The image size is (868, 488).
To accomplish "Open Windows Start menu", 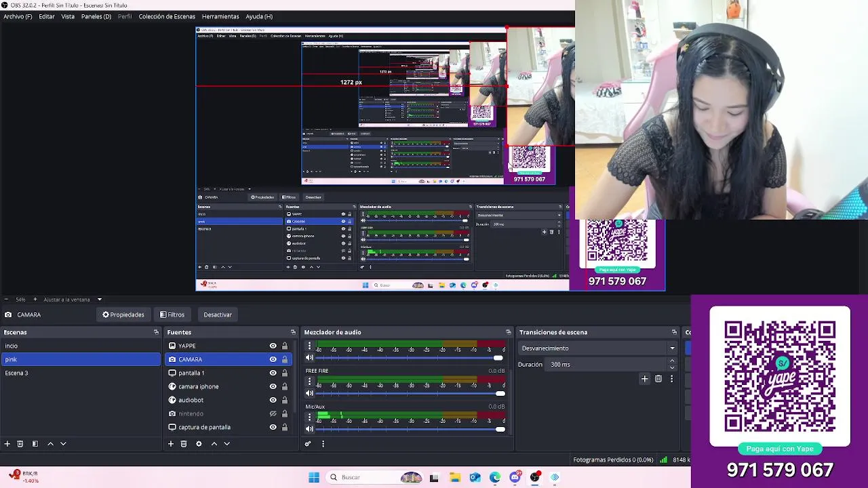I will pos(314,477).
